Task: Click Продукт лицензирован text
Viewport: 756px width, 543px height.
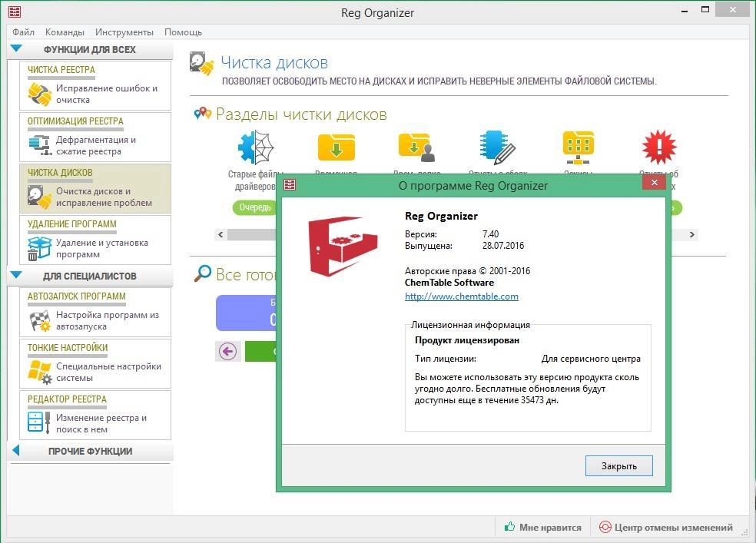Action: pos(466,340)
